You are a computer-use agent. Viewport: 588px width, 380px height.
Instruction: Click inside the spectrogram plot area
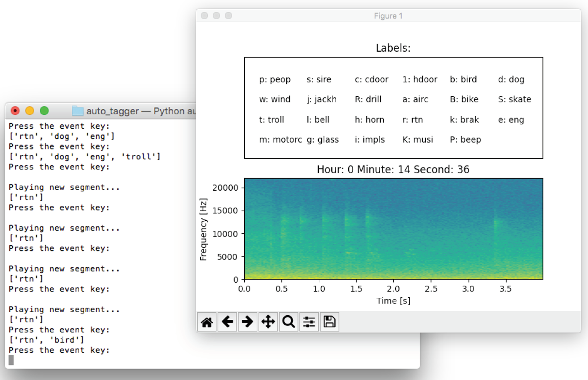click(x=393, y=229)
